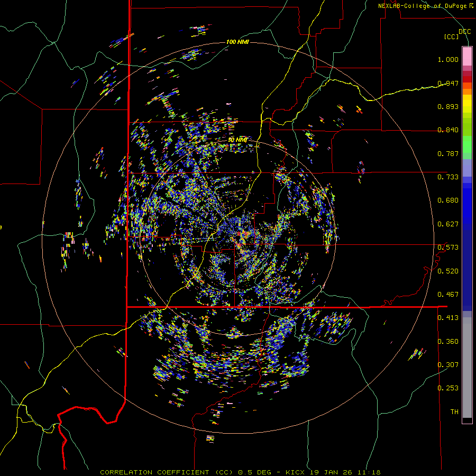Click the 0.467 scale value
The height and width of the screenshot is (476, 476).
(x=448, y=295)
